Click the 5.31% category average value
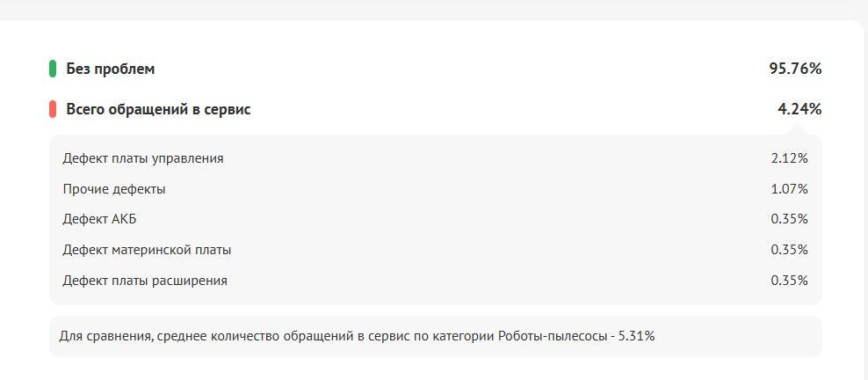This screenshot has width=868, height=380. click(634, 336)
